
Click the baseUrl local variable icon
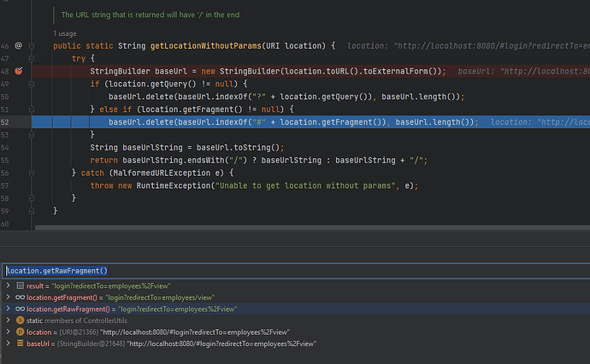click(20, 343)
